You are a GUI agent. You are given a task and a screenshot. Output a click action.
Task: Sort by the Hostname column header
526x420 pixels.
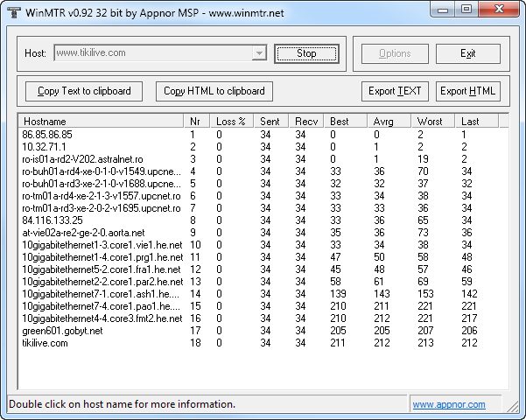pos(101,121)
